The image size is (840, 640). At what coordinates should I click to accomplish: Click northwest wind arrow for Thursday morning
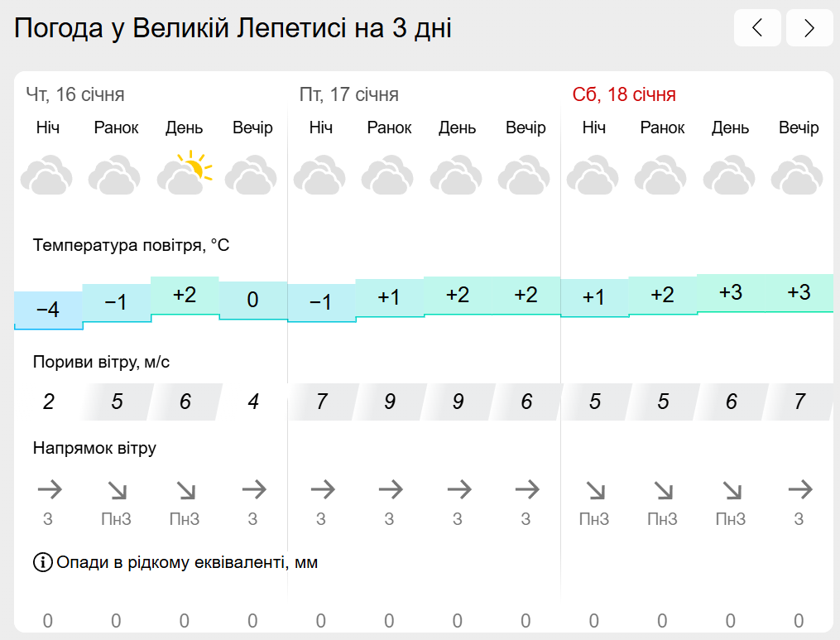coord(118,490)
